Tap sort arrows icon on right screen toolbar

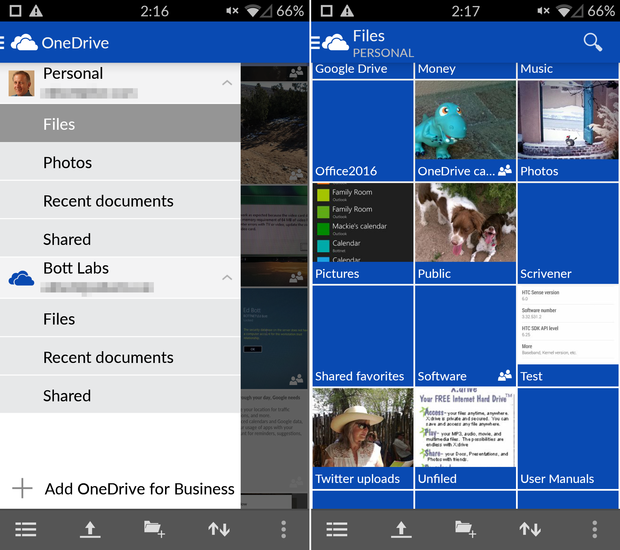pyautogui.click(x=530, y=529)
